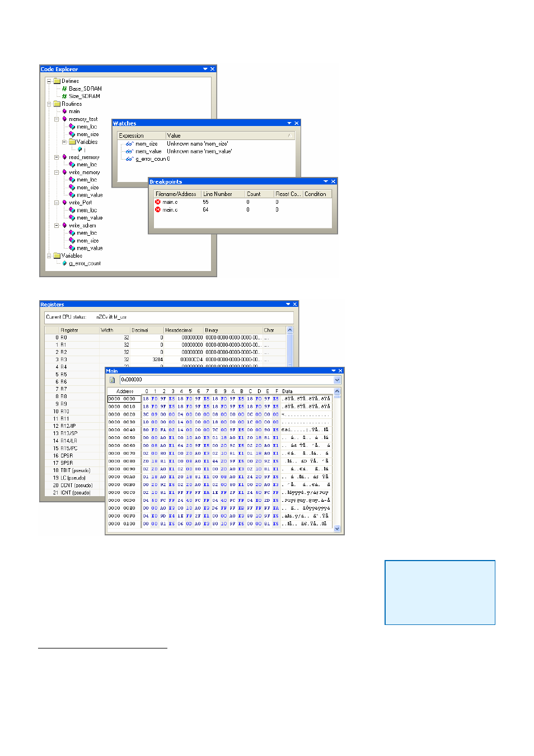This screenshot has height=756, width=534.
Task: Click the g_error_count variable icon in Code Explorer
Action: coord(64,263)
